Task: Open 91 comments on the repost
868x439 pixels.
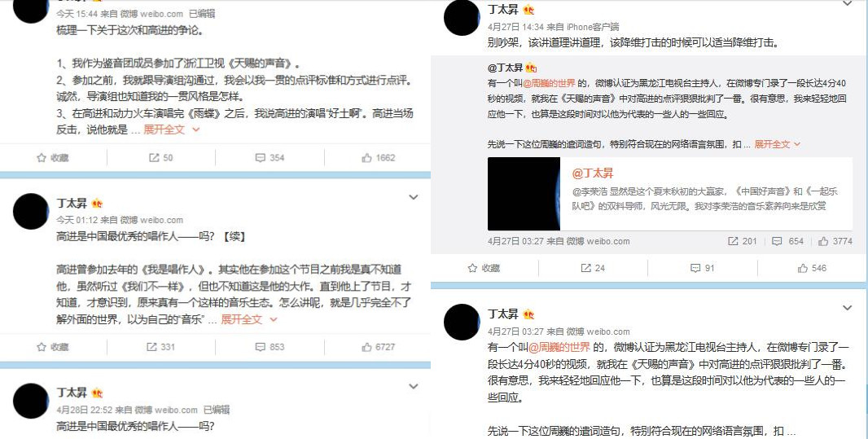Action: [703, 268]
